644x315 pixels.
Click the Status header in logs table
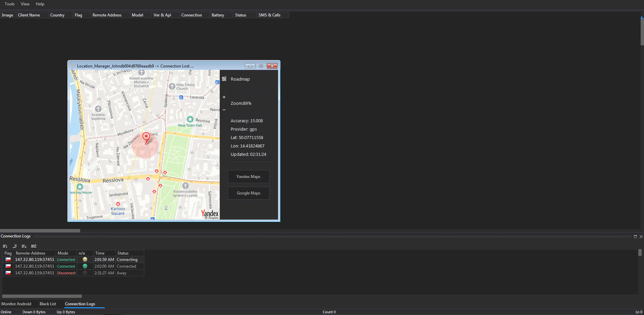[130, 253]
